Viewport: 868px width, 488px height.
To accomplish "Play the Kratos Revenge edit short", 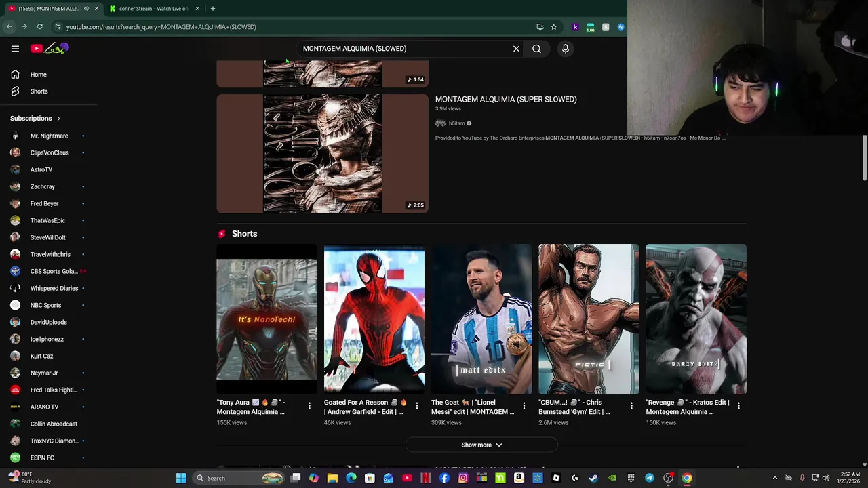I will [x=696, y=319].
